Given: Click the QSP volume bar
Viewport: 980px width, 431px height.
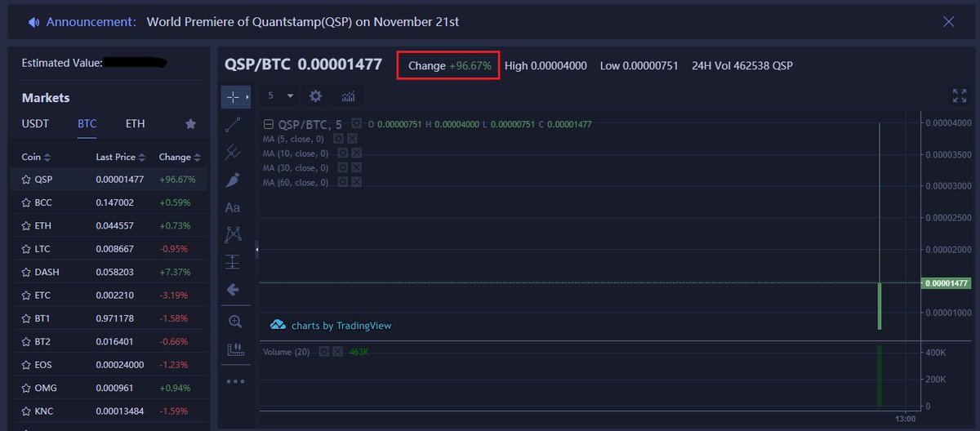Looking at the screenshot, I should point(880,375).
